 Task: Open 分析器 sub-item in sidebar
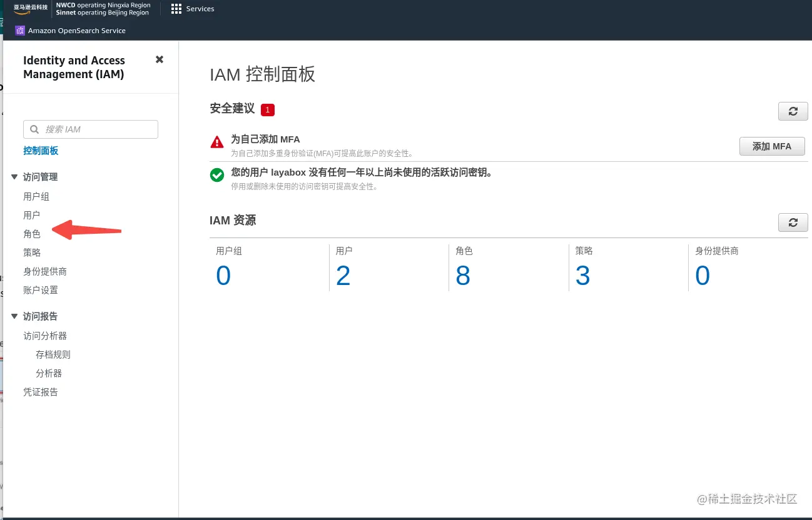pos(49,373)
